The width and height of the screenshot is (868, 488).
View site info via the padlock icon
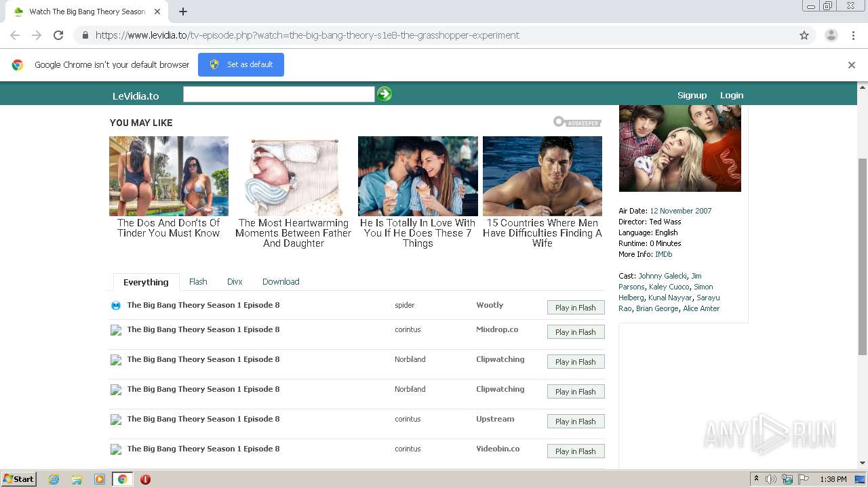pos(85,35)
